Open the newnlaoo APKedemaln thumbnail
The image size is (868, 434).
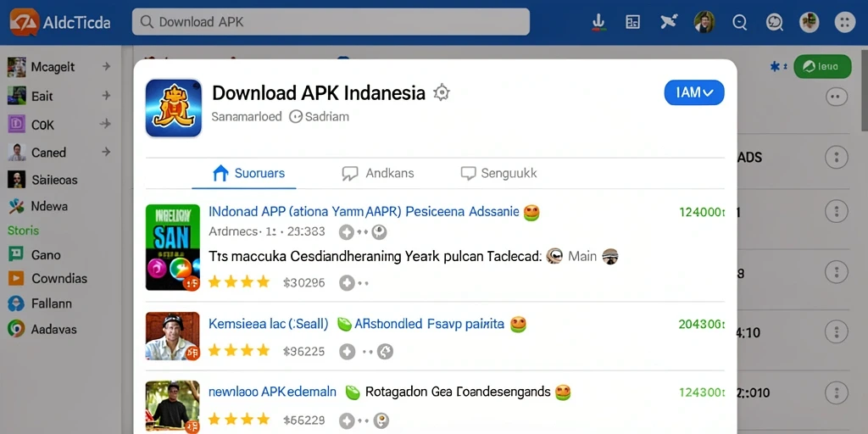(x=173, y=406)
